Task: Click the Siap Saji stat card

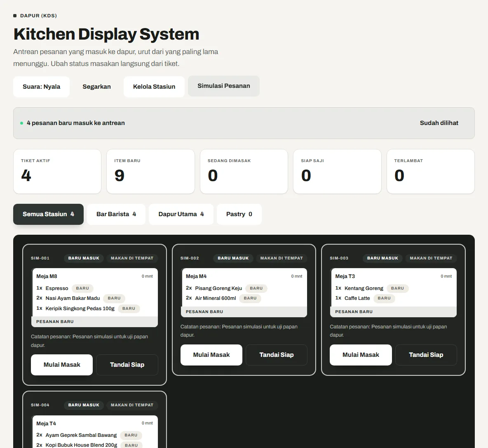Action: [338, 171]
